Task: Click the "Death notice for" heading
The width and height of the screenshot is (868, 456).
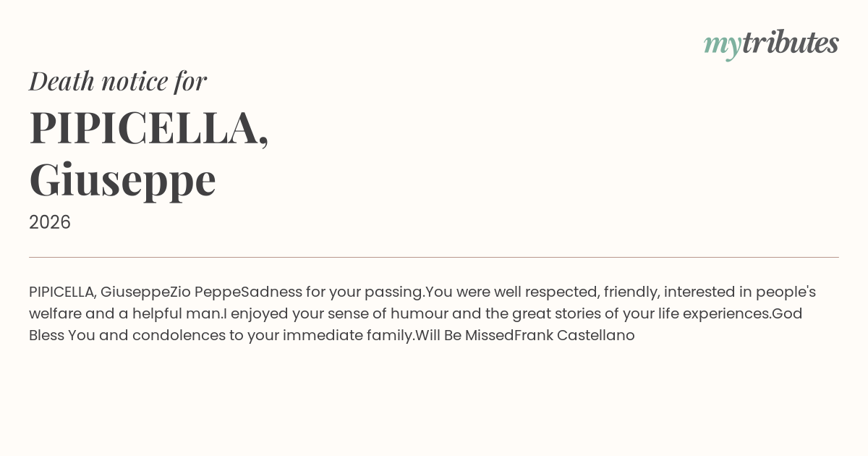Action: tap(118, 81)
